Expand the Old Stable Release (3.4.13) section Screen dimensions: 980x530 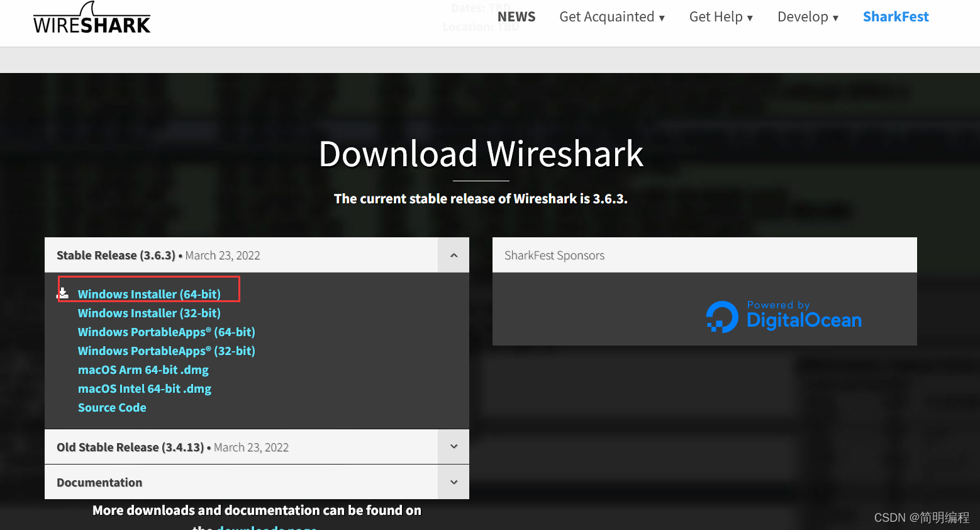pyautogui.click(x=454, y=447)
